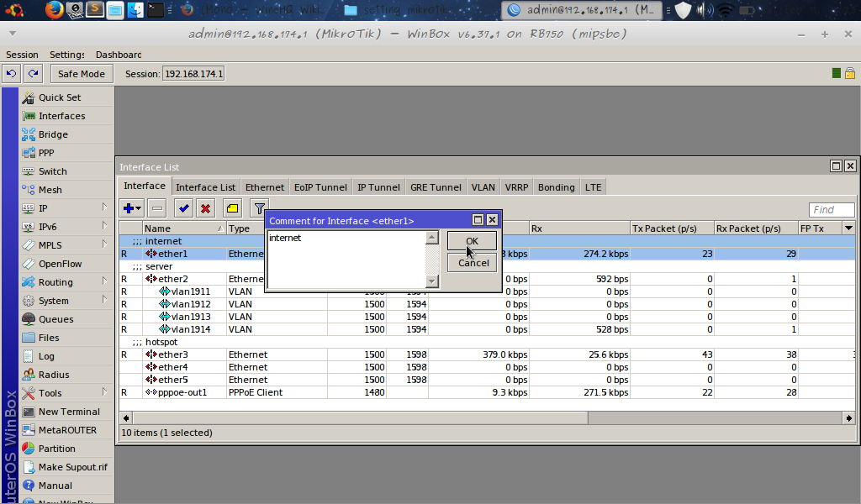Disable the selected interface with the minus icon
Screen dimensions: 861x504
(156, 207)
